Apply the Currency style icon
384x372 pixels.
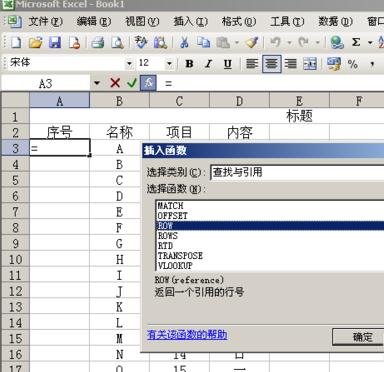[333, 63]
